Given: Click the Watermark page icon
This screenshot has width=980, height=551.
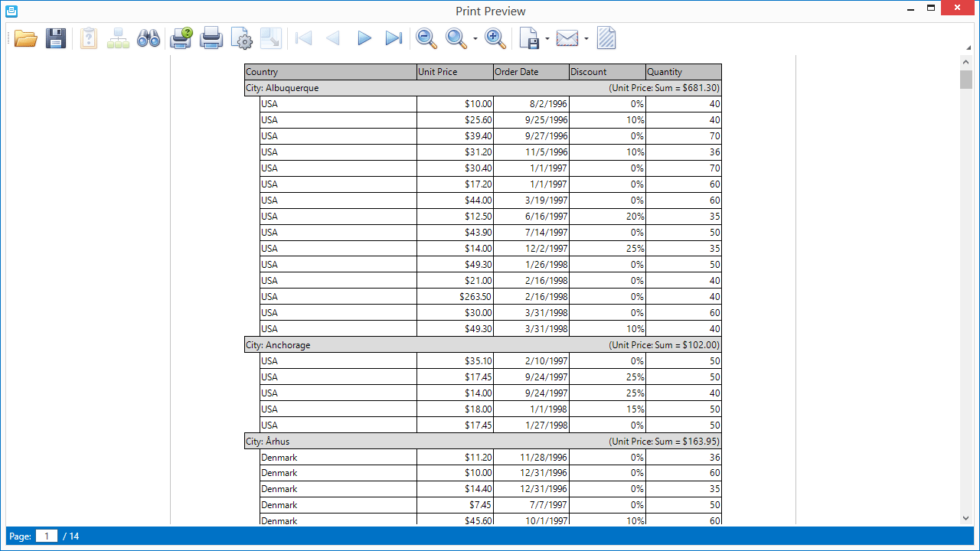Looking at the screenshot, I should pyautogui.click(x=606, y=38).
